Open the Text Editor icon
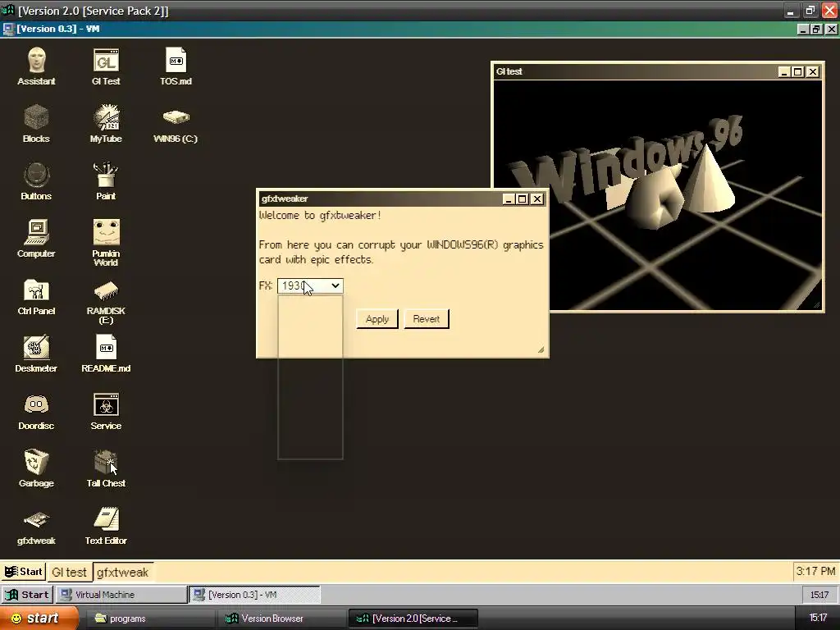The height and width of the screenshot is (630, 840). click(106, 526)
